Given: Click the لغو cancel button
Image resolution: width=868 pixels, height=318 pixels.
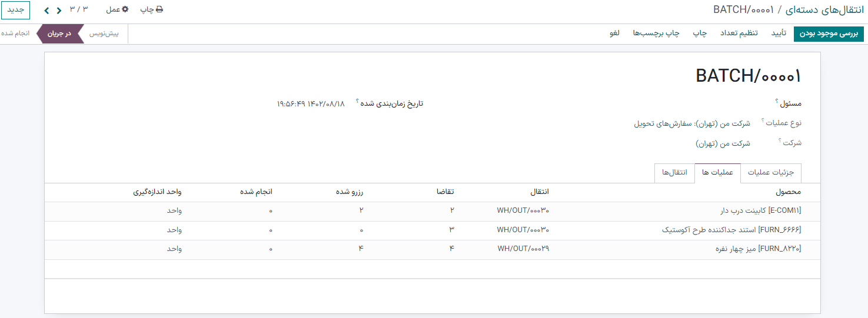Looking at the screenshot, I should pyautogui.click(x=614, y=34).
